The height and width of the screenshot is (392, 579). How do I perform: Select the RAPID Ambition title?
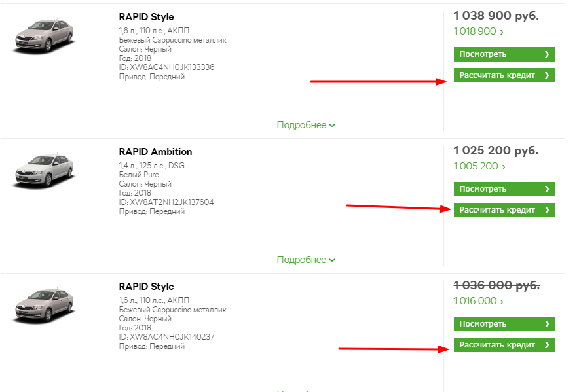(155, 152)
